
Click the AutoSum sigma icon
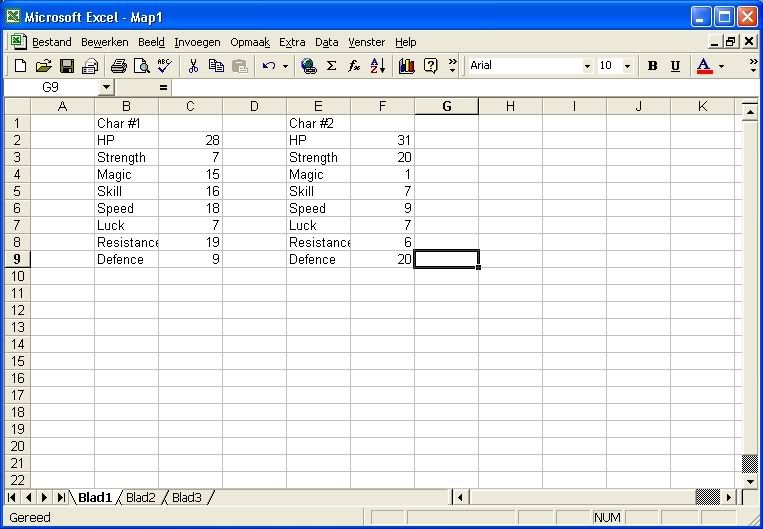pyautogui.click(x=331, y=66)
